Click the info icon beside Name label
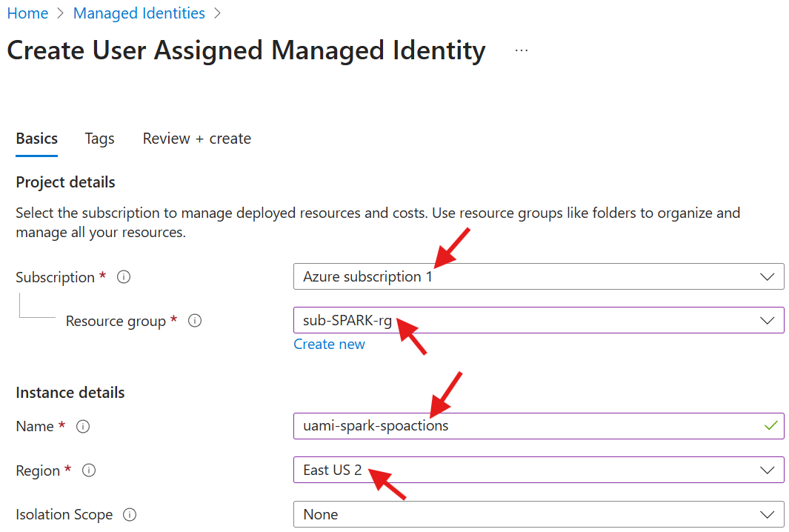Viewport: 789px width, 532px height. [x=84, y=426]
